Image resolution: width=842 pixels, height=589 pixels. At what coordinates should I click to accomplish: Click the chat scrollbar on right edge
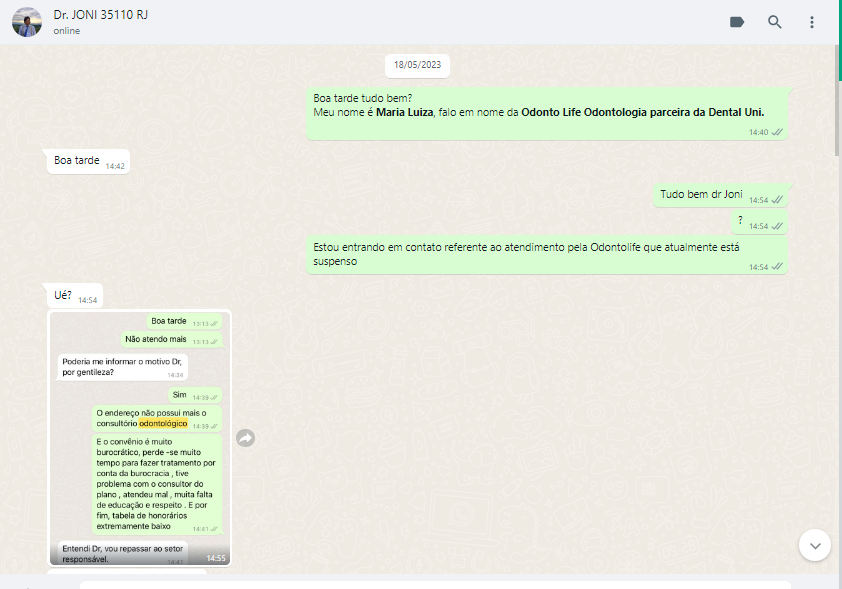pos(837,100)
